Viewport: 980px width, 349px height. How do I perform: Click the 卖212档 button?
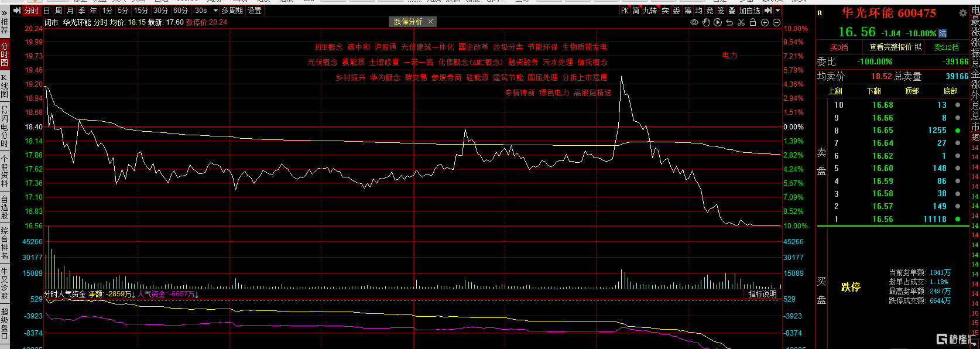click(x=946, y=47)
